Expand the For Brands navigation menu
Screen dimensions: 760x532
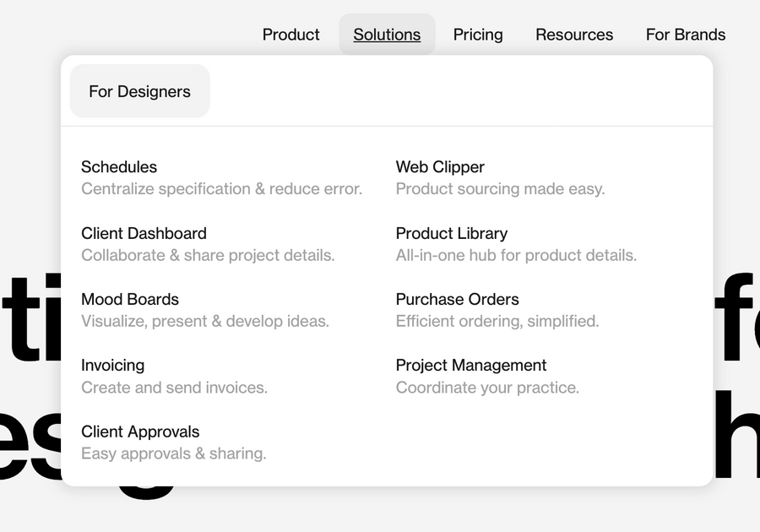point(686,35)
